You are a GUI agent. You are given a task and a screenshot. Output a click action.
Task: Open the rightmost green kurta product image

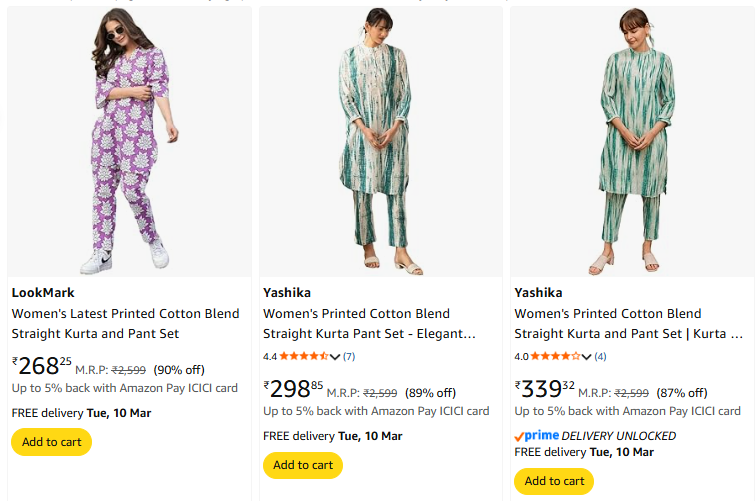click(632, 141)
